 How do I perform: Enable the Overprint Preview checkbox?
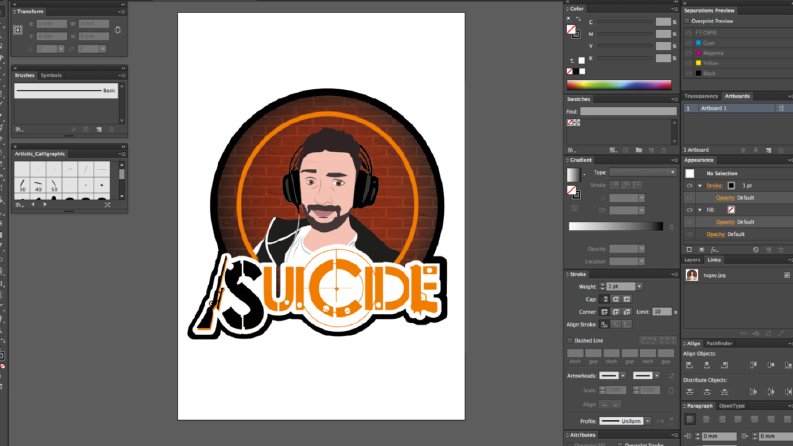click(x=687, y=21)
